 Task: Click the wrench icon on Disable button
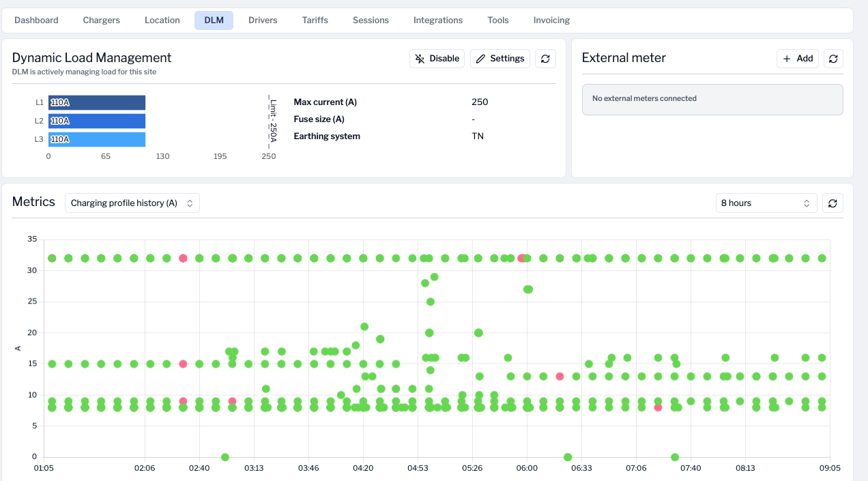420,58
